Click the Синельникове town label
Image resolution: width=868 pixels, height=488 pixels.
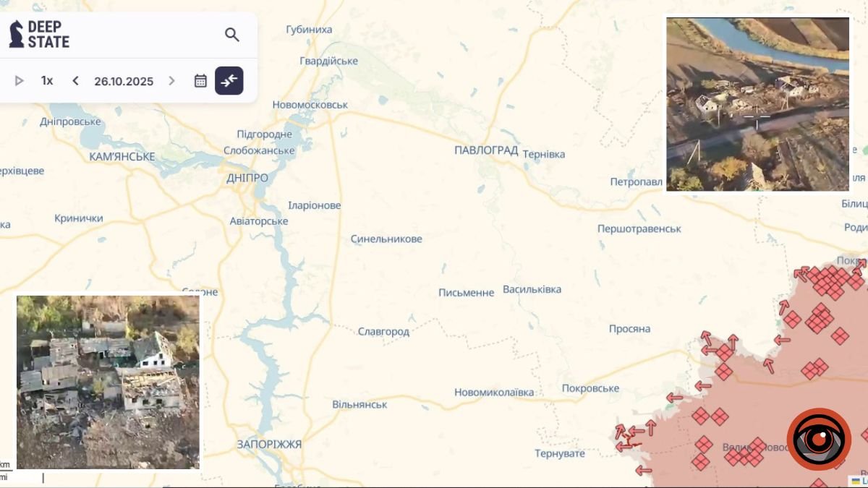(x=386, y=239)
